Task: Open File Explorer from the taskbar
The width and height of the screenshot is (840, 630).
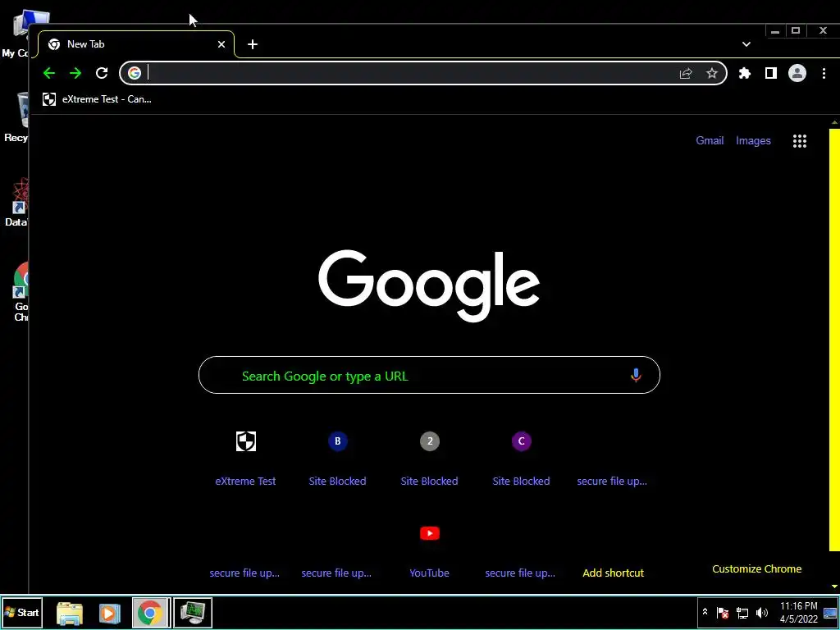Action: [x=70, y=613]
